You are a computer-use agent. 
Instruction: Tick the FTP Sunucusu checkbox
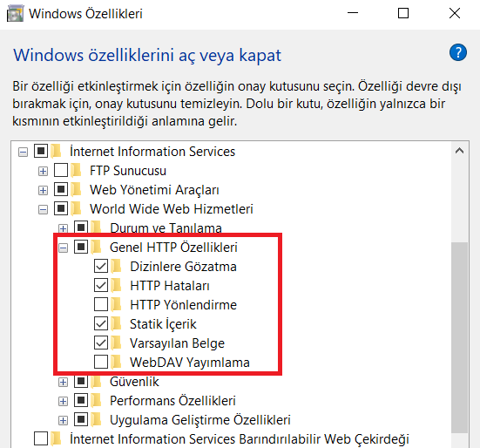(61, 170)
